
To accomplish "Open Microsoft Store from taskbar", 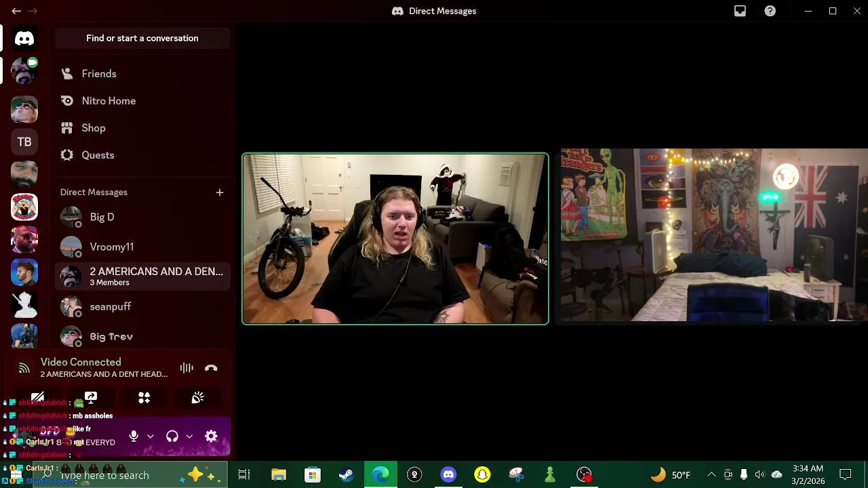I will point(313,475).
